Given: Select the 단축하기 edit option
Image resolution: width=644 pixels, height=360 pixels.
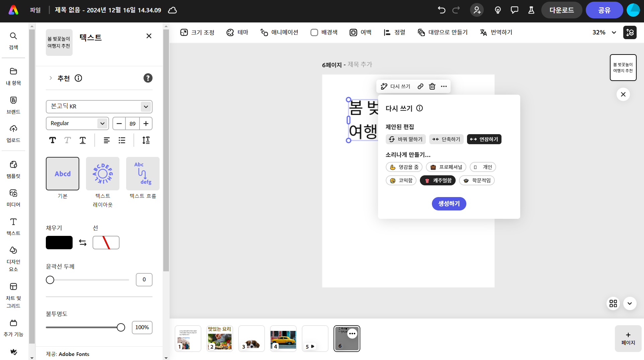Looking at the screenshot, I should [x=446, y=139].
